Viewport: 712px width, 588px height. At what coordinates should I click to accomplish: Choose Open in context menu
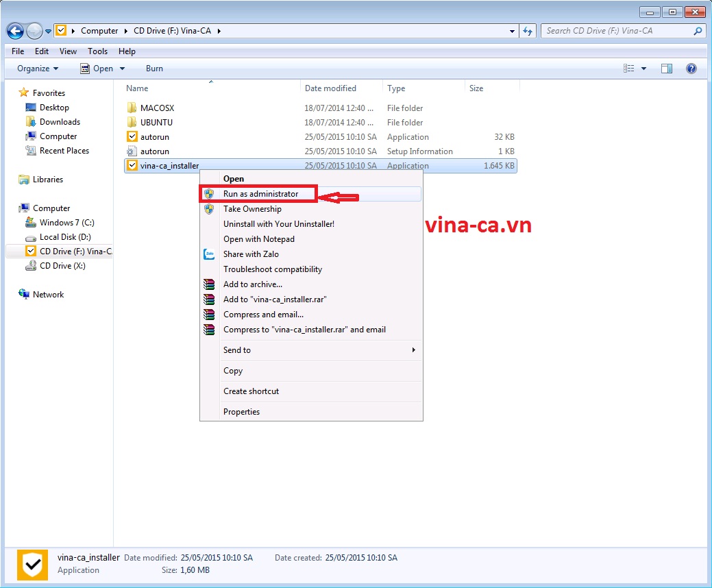234,179
